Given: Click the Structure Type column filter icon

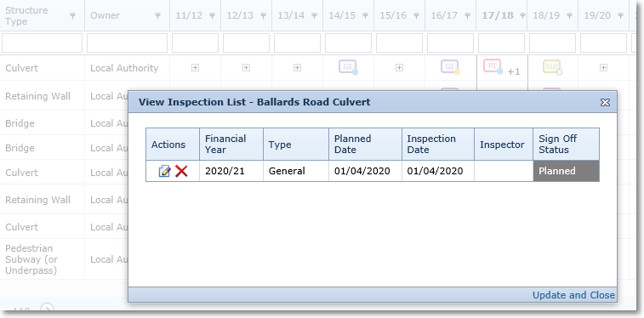Looking at the screenshot, I should coord(72,16).
